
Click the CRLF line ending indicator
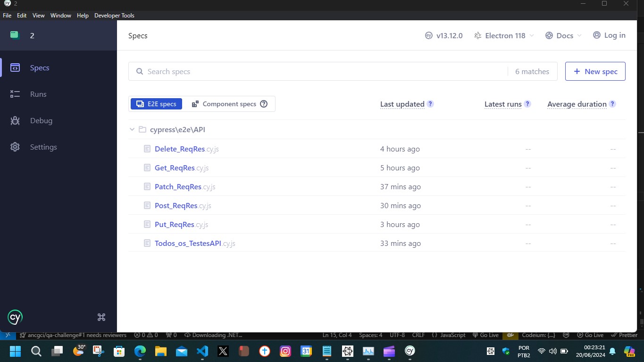[418, 335]
